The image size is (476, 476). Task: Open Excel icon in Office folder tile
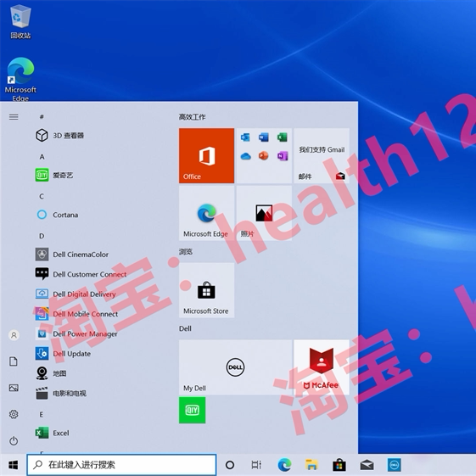click(283, 137)
